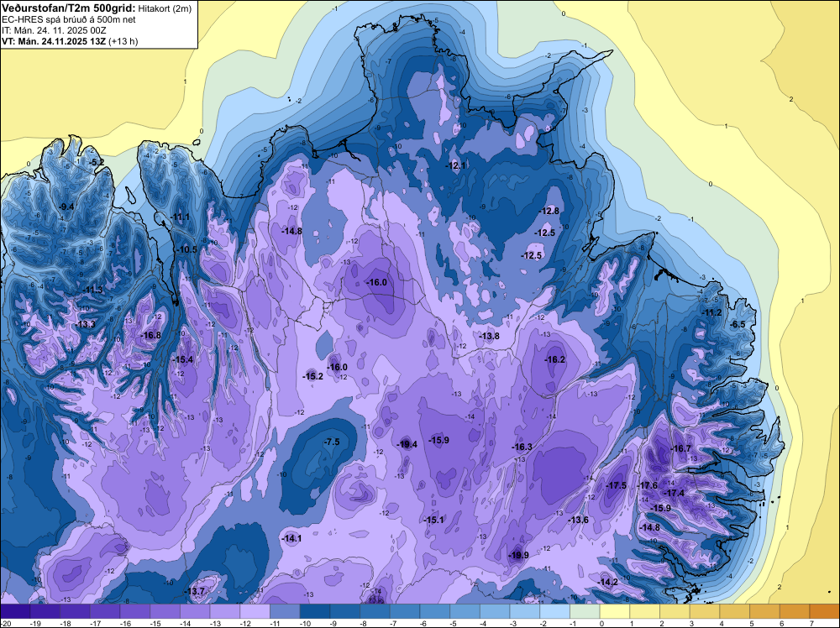Click the -15.1 temperature label
Viewport: 840px width, 628px height.
point(433,520)
